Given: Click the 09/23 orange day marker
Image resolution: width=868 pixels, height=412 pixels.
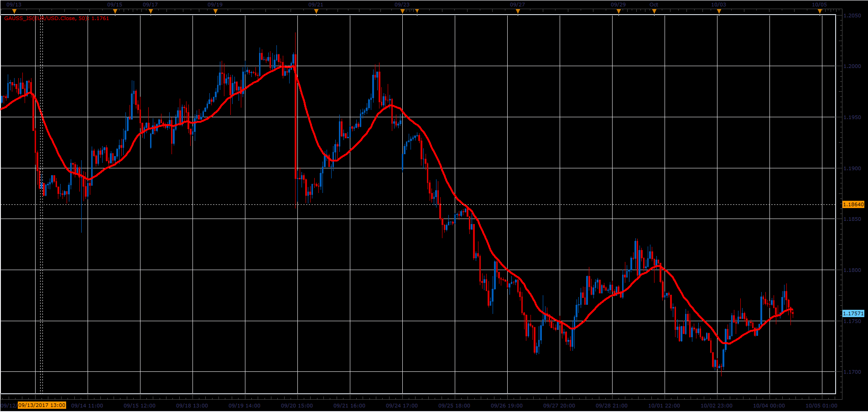Looking at the screenshot, I should pyautogui.click(x=402, y=11).
